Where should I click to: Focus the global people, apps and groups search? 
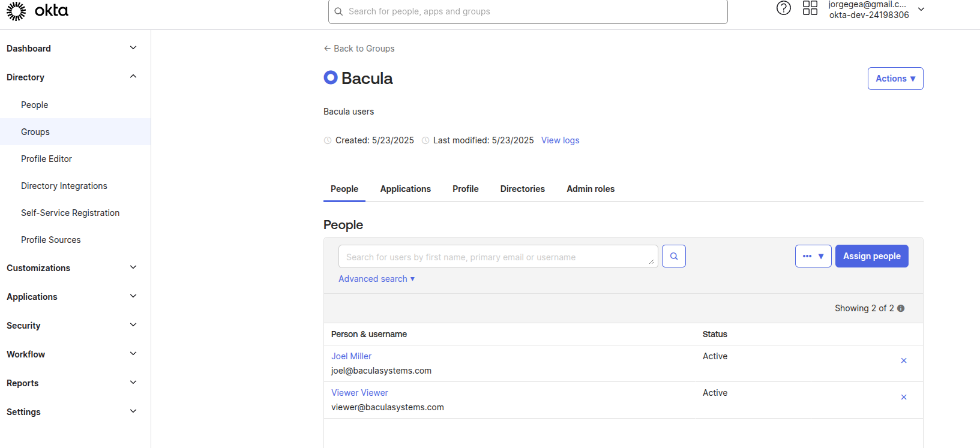[528, 11]
